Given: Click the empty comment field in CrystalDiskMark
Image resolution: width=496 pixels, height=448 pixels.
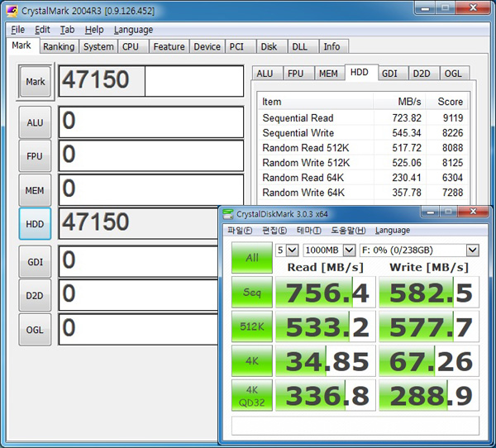Looking at the screenshot, I should (355, 426).
